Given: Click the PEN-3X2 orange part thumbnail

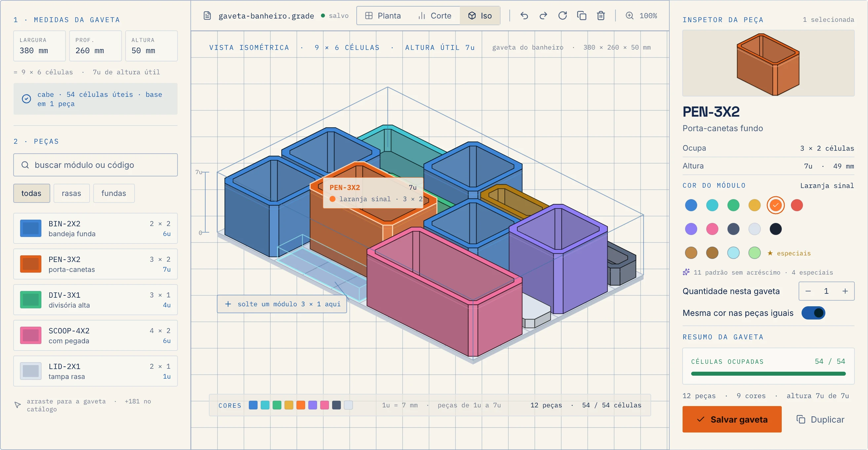Looking at the screenshot, I should (x=31, y=264).
